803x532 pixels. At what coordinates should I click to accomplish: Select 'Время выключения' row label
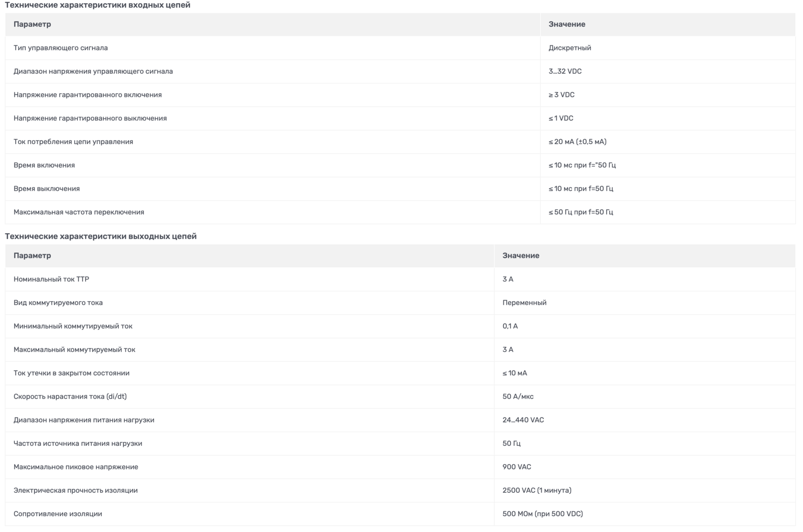click(x=46, y=188)
